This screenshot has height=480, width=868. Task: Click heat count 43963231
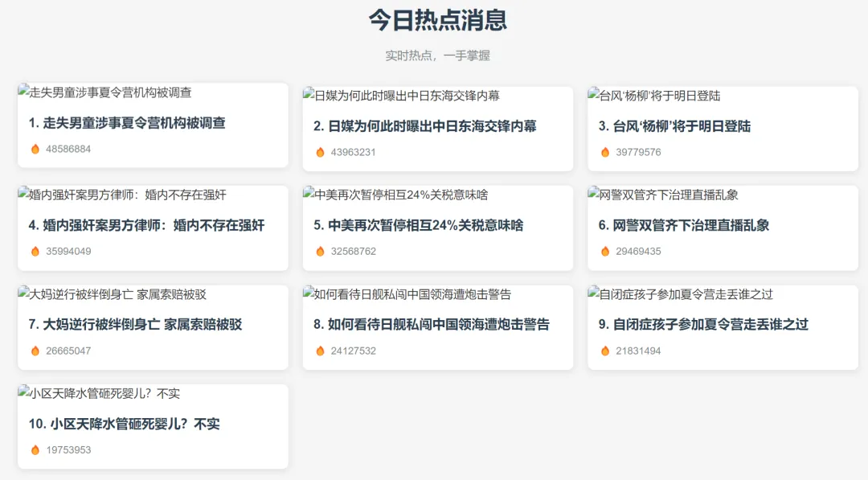(353, 152)
